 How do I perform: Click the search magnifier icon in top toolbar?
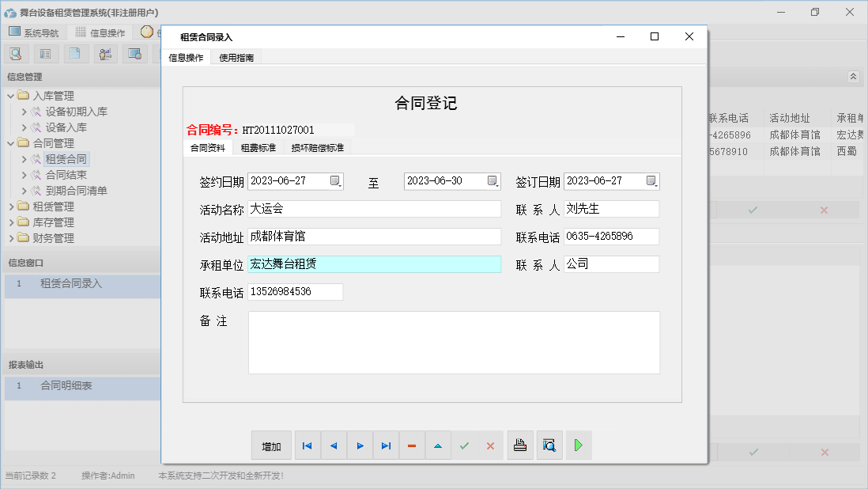[16, 53]
